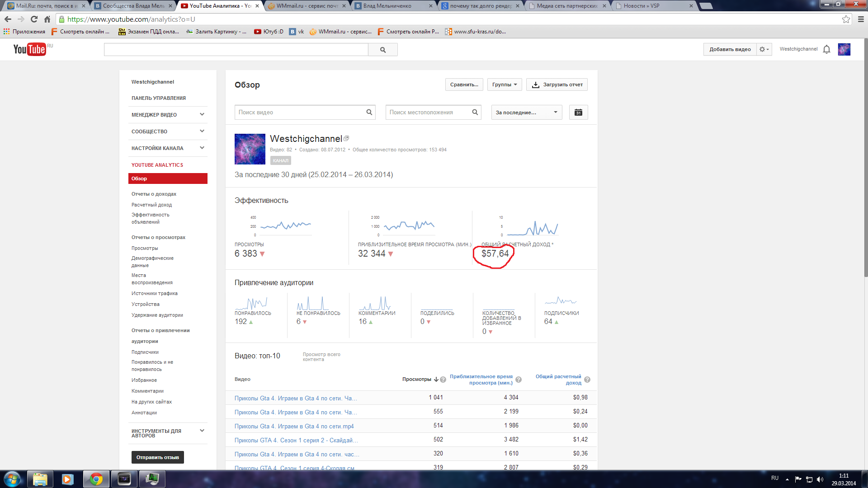The width and height of the screenshot is (868, 488).
Task: Click the channel avatar image in overview
Action: pos(250,149)
